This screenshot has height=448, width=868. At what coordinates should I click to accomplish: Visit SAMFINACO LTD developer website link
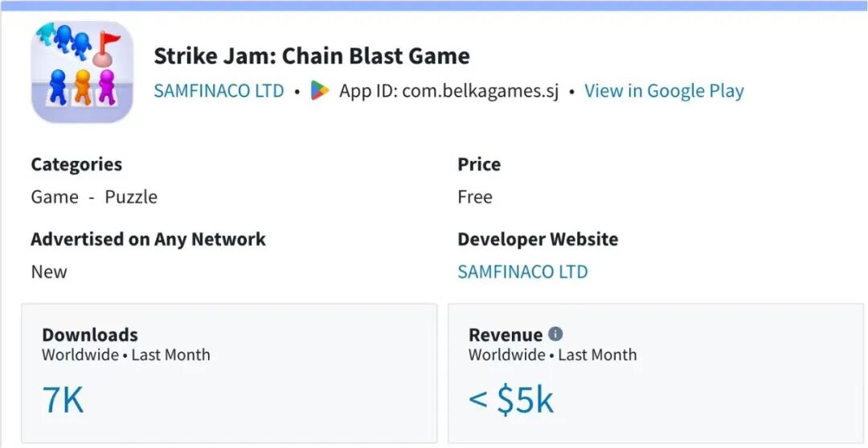click(522, 272)
